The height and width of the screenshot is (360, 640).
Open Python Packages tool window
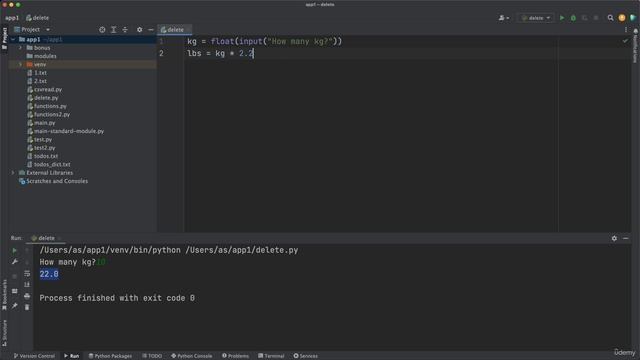click(x=110, y=356)
